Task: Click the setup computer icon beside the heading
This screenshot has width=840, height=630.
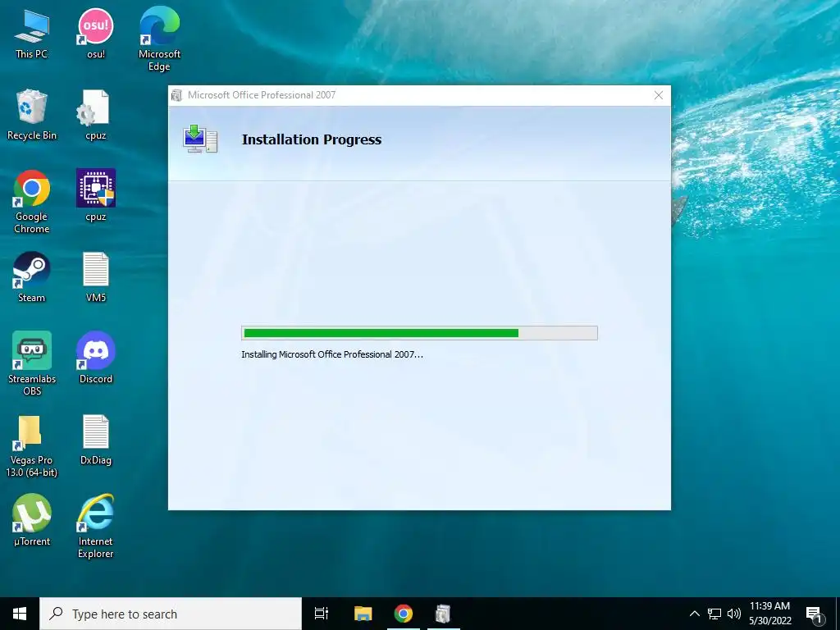Action: point(200,139)
